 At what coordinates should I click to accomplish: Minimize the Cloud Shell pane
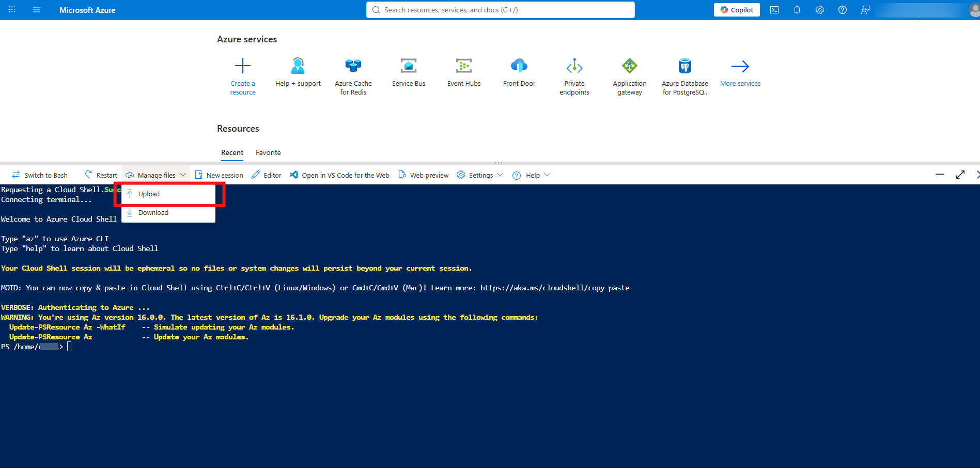point(940,175)
